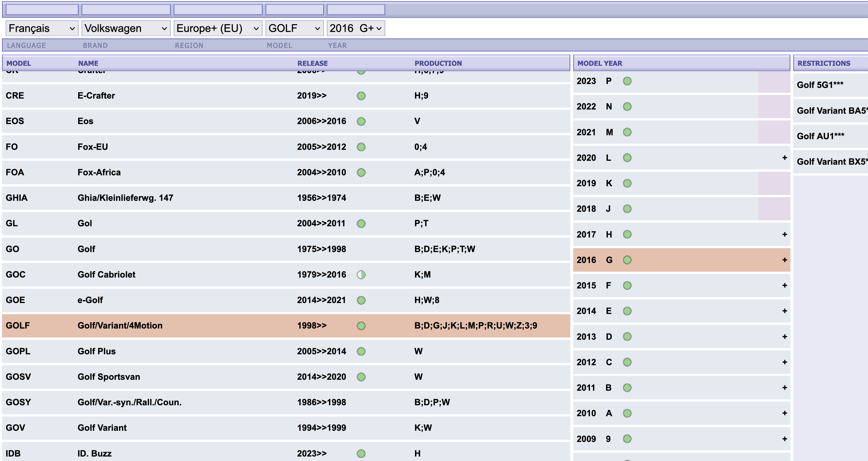The image size is (868, 461).
Task: Expand the plus sign for year 2013
Action: coord(785,337)
